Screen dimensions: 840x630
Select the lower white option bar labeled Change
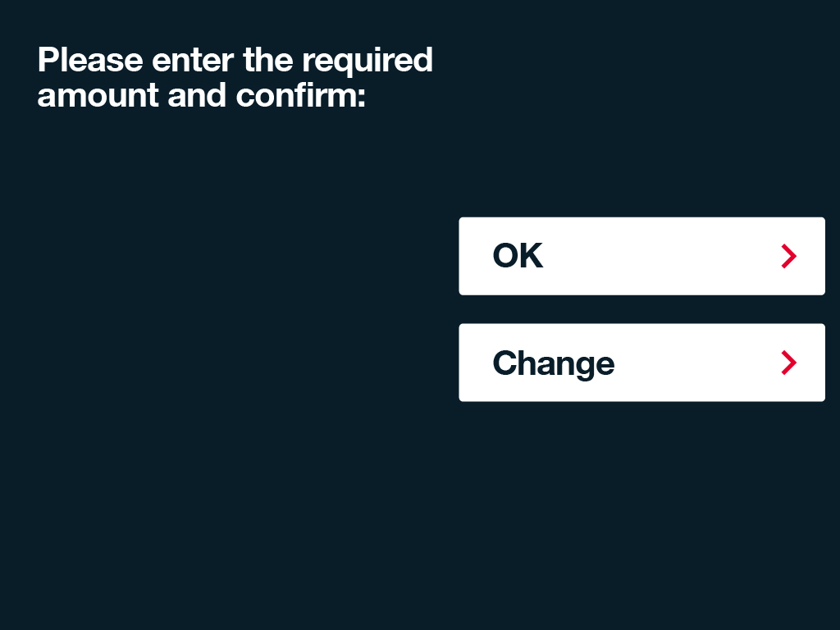point(641,363)
